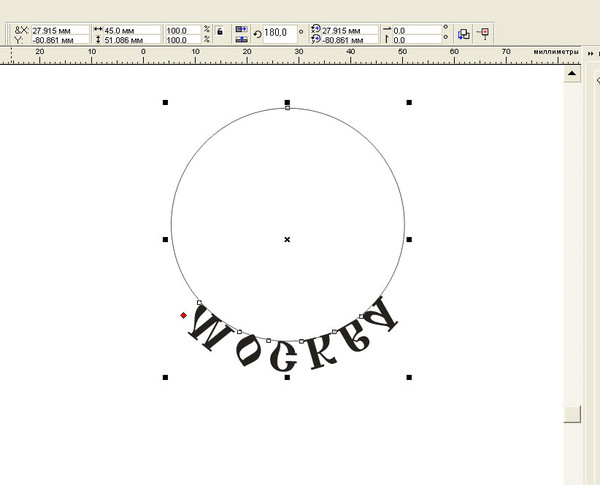Click the vertical scrollbar thumb

(572, 414)
